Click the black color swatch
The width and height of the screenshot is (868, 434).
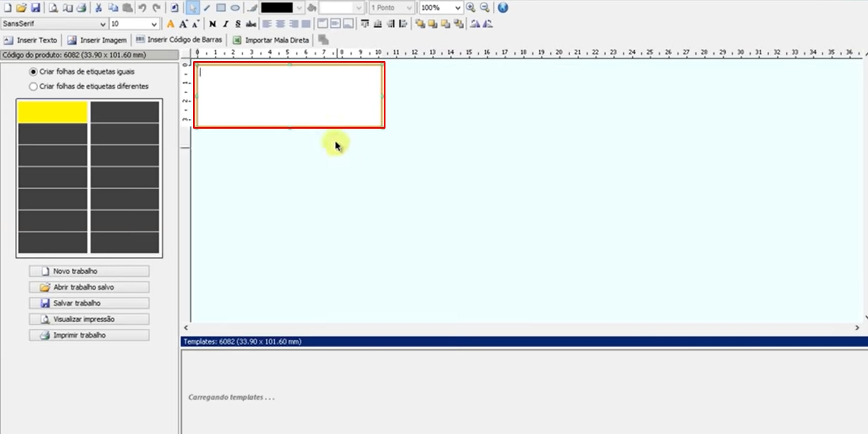coord(277,8)
